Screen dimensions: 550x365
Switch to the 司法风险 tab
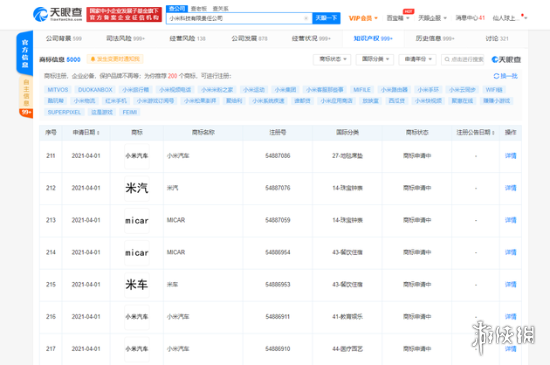click(x=125, y=39)
